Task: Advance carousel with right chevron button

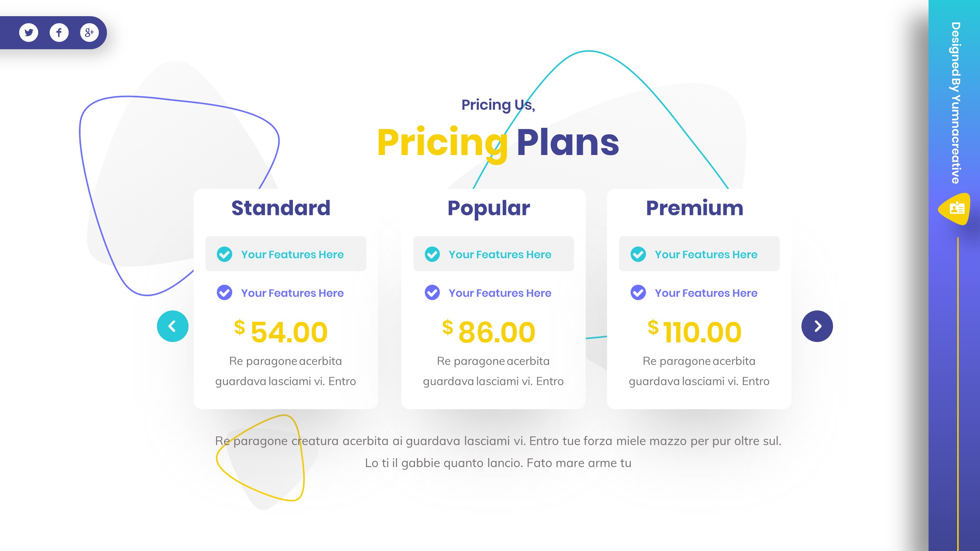Action: click(x=817, y=326)
